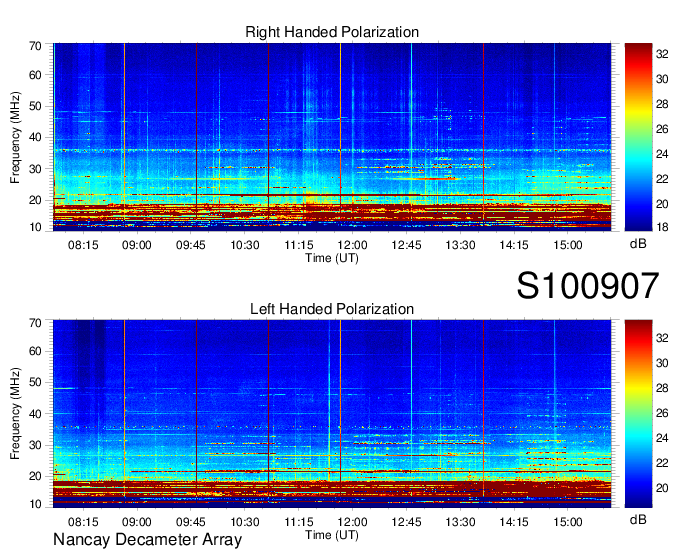Click "15:00" tick on the right-handed time axis

point(568,245)
